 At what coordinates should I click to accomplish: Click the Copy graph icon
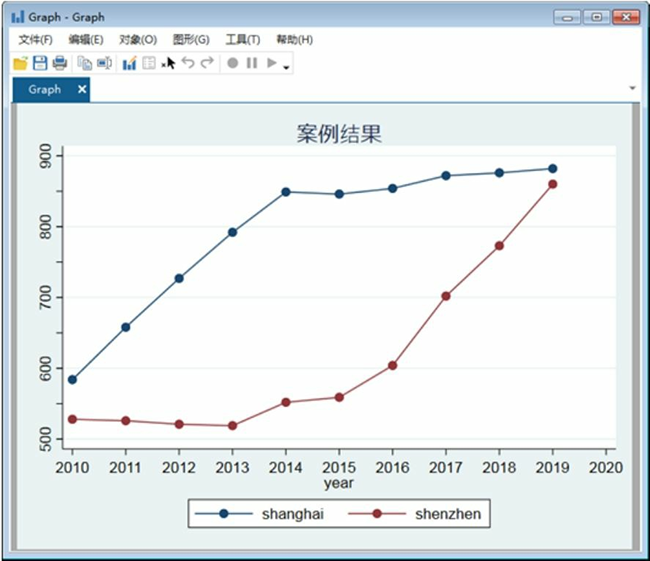coord(85,63)
